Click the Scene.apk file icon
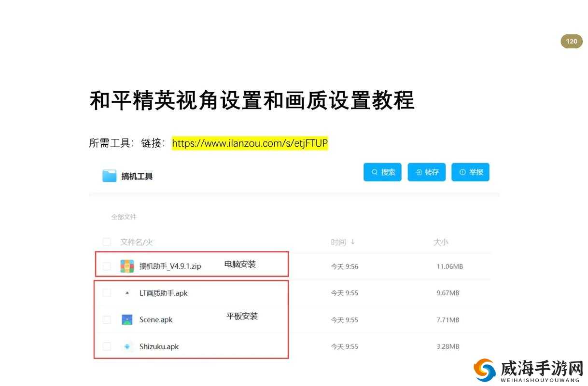Screen dimensions: 588x386 click(x=127, y=319)
